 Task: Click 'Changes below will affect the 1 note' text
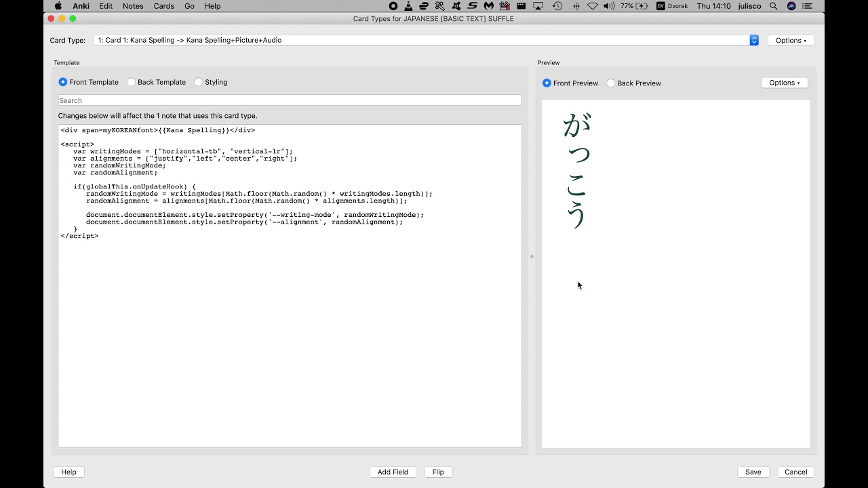[x=158, y=116]
